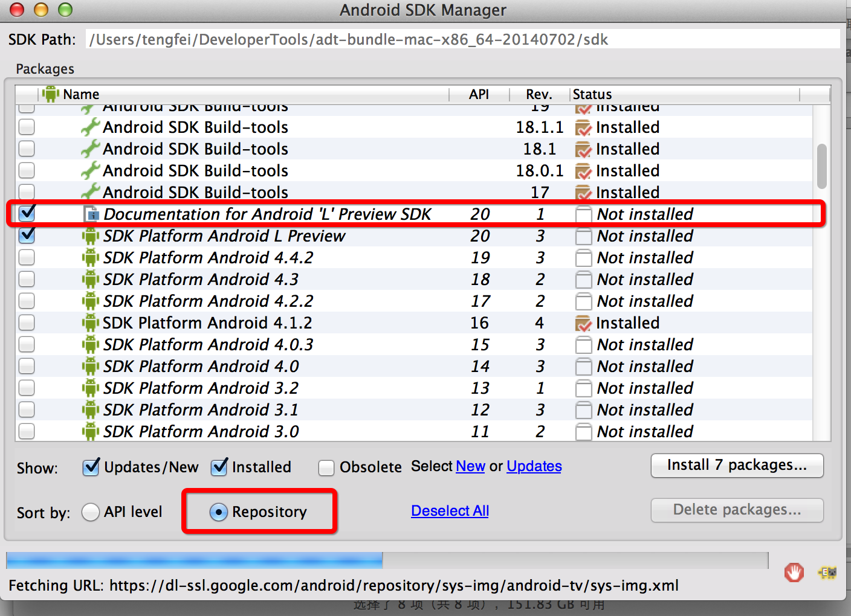
Task: Click 'Not installed' status of Android 4.0 row
Action: [x=645, y=367]
